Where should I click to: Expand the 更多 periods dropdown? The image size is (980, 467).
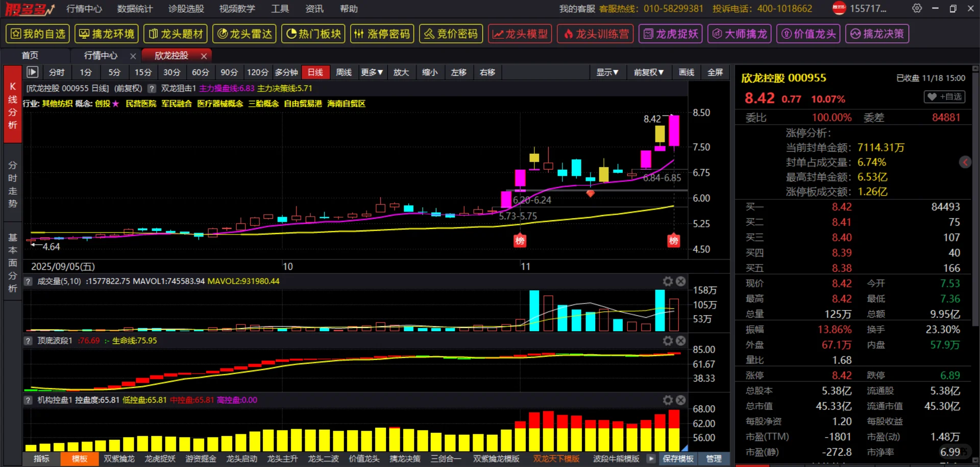372,73
